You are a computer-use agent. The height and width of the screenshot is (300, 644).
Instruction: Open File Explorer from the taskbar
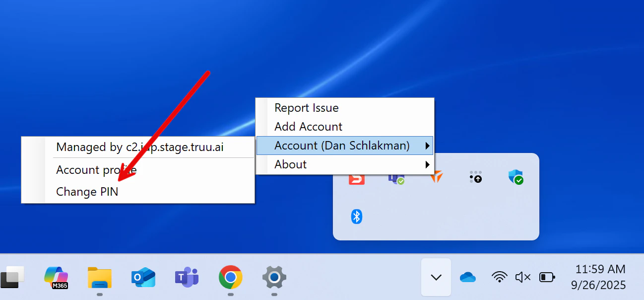pos(100,277)
